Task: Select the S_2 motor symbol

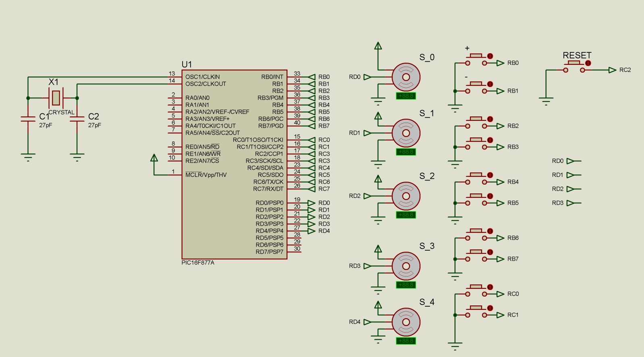Action: [406, 196]
